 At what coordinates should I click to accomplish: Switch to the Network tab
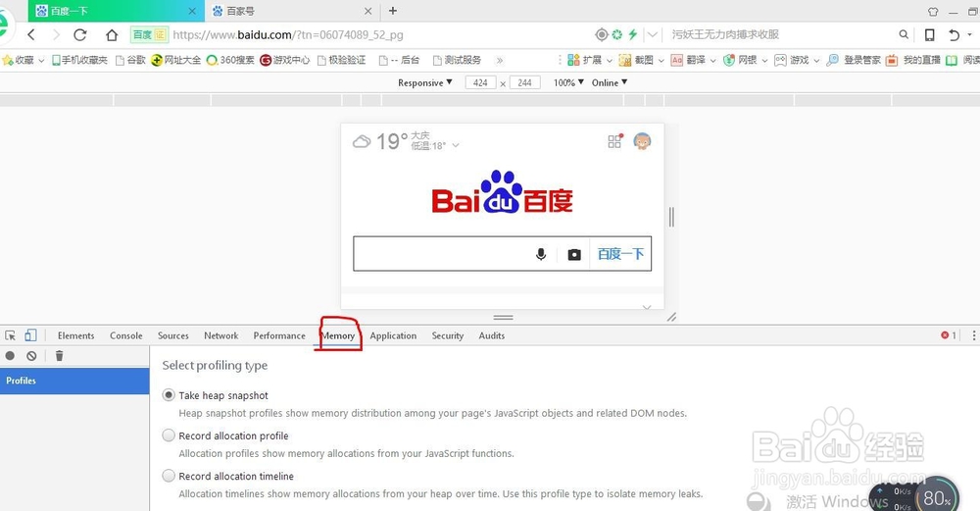coord(221,335)
